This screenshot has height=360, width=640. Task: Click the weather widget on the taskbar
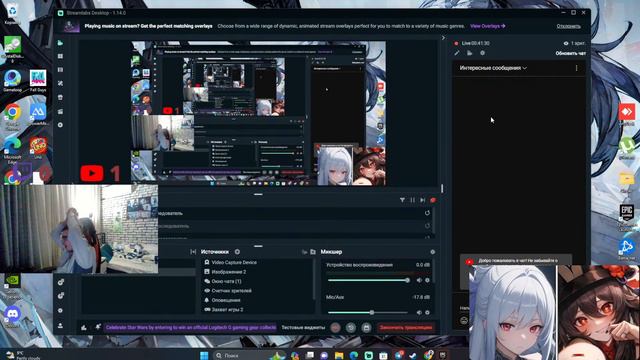[x=22, y=356]
